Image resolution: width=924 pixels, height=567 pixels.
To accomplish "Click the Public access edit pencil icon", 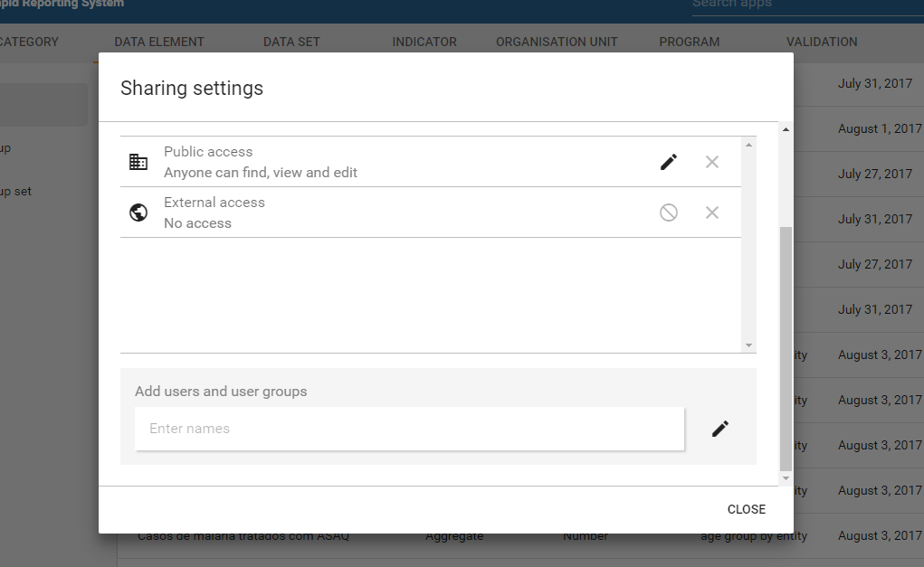I will coord(669,162).
